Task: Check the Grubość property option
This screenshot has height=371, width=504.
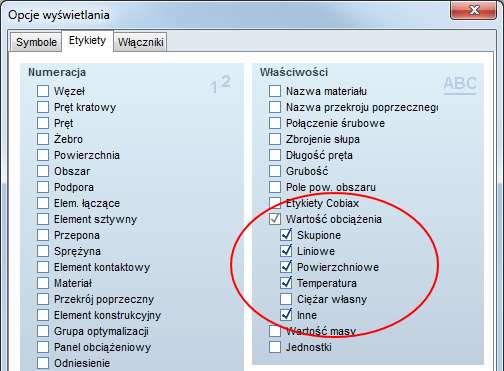Action: pos(275,171)
